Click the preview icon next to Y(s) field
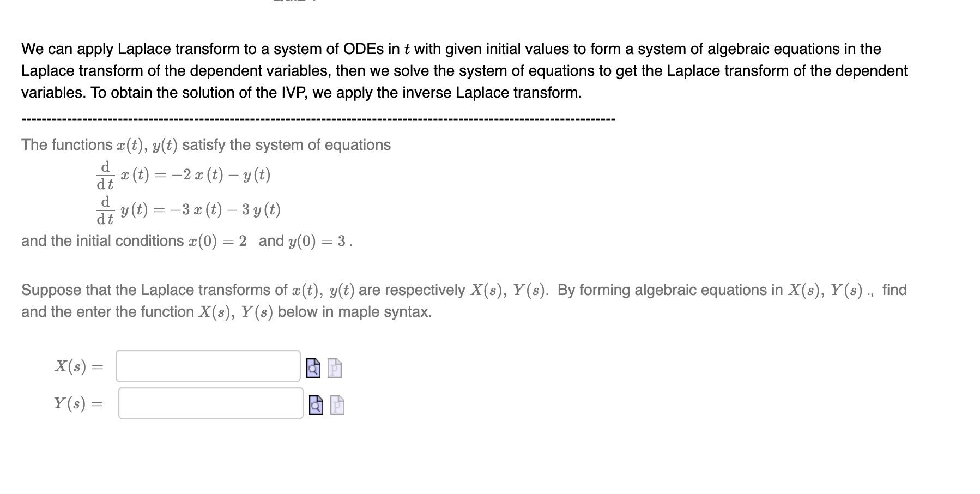Image resolution: width=980 pixels, height=494 pixels. 315,406
